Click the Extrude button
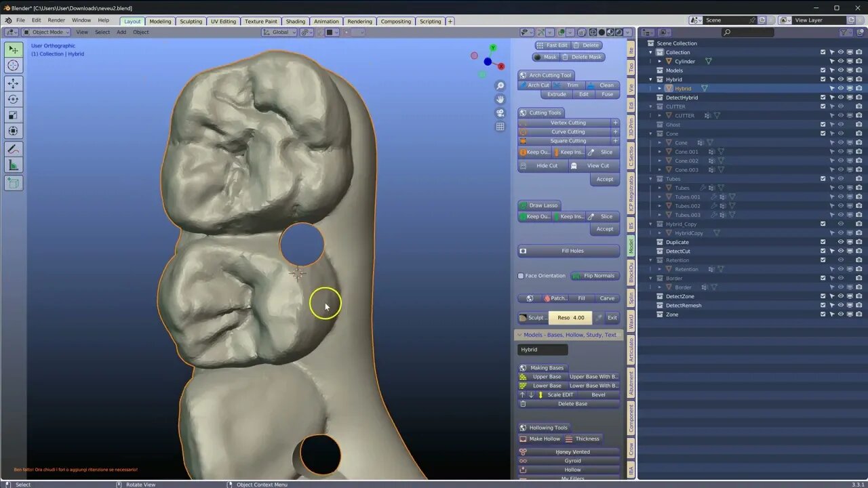 click(x=557, y=94)
